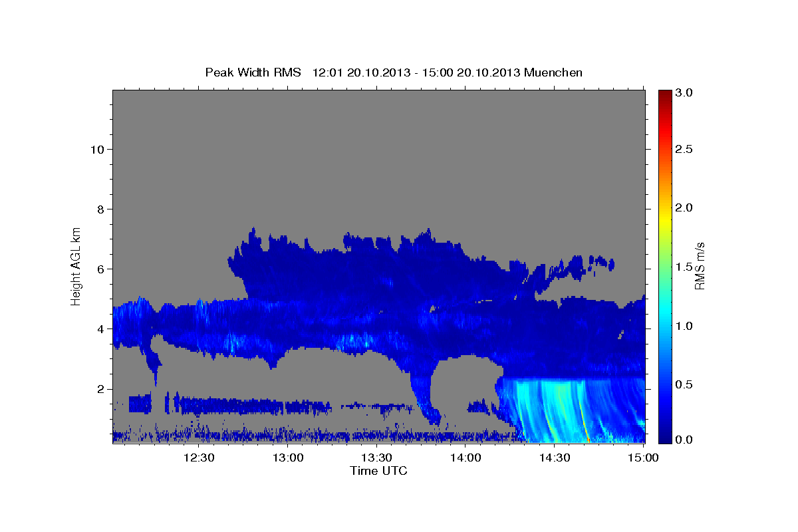Image resolution: width=798 pixels, height=532 pixels.
Task: Click the height tick label 6
Action: (100, 269)
